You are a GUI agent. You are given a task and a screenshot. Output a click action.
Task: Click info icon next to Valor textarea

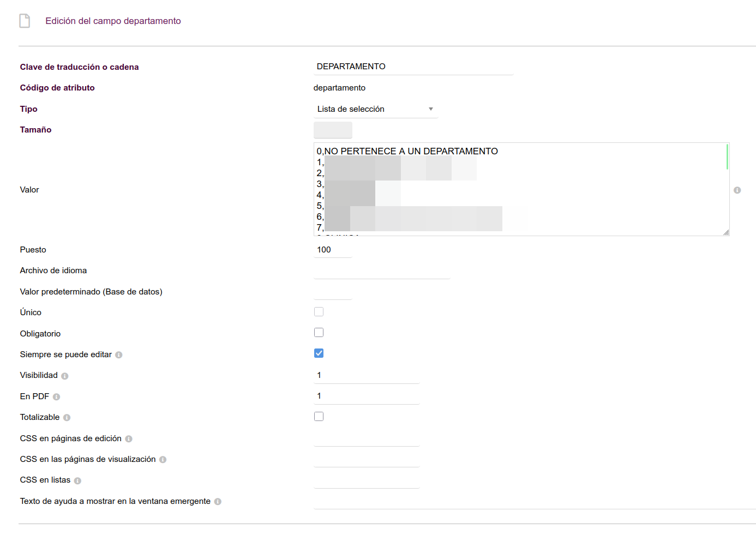737,190
